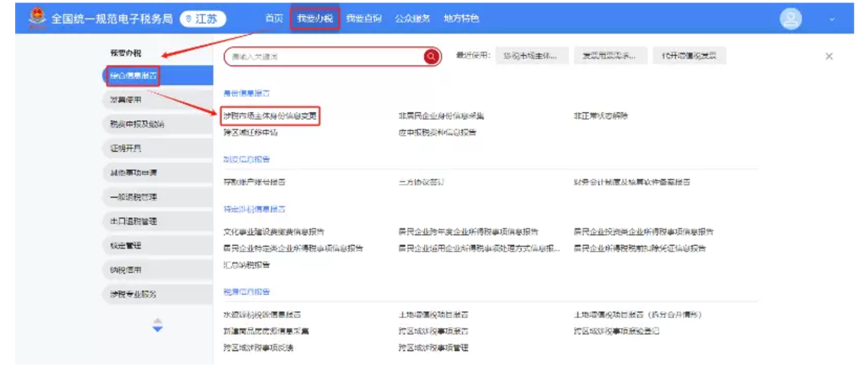Select 发票使用 in the sidebar
Screen dimensions: 868x370
click(x=126, y=100)
